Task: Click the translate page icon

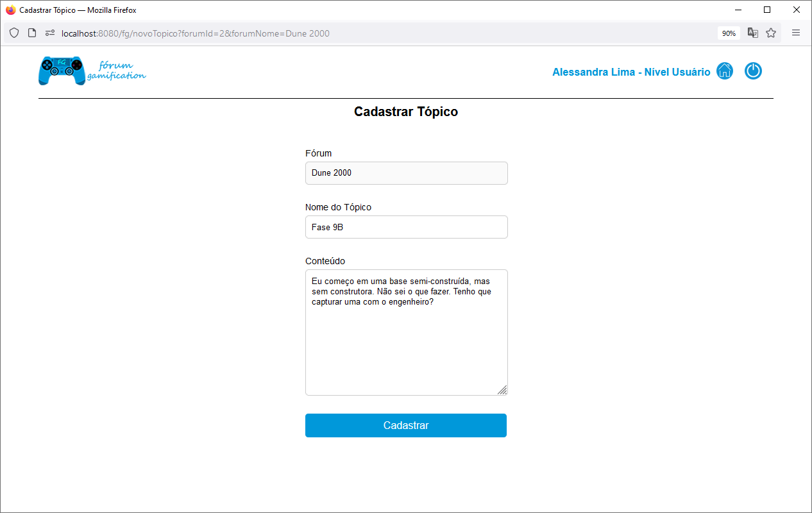Action: pos(753,33)
